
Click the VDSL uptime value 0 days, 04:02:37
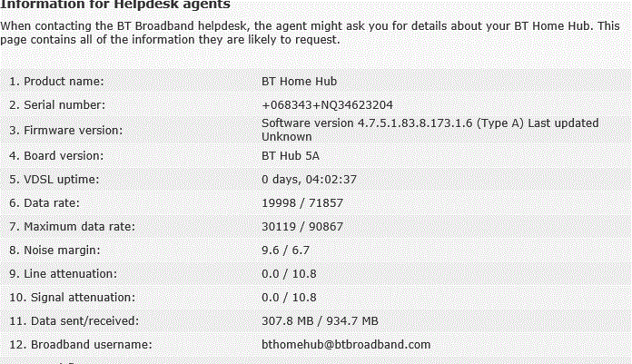pyautogui.click(x=309, y=180)
